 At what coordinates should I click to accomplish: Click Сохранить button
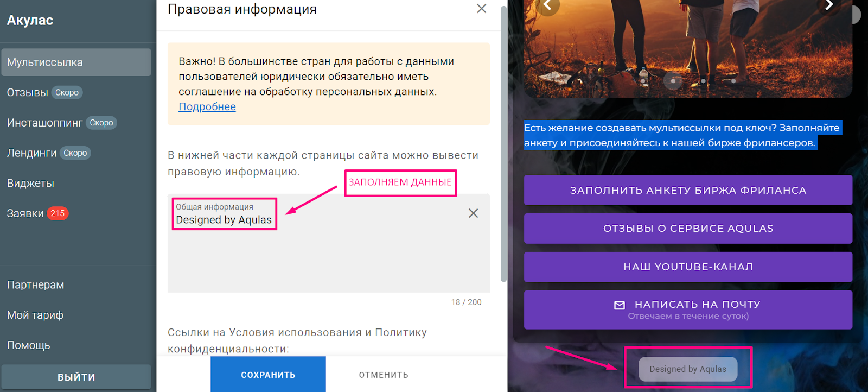pyautogui.click(x=268, y=375)
